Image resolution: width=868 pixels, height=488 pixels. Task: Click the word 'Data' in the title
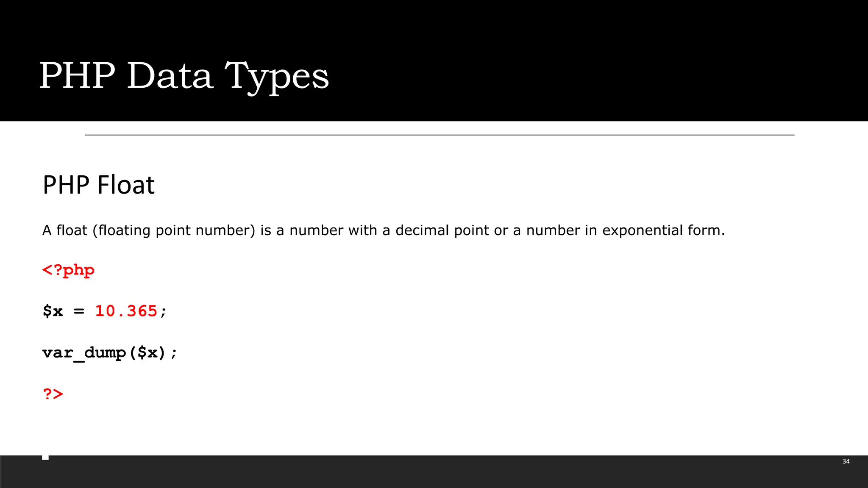point(170,75)
